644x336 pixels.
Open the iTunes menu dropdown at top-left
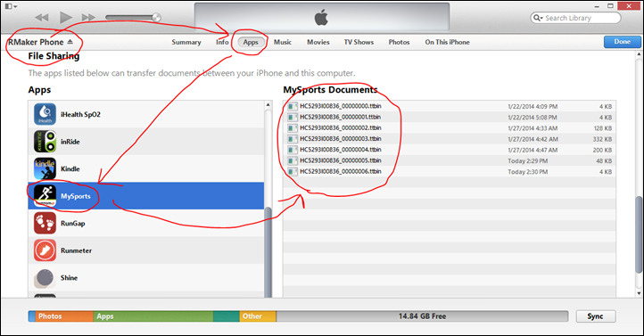coord(11,6)
